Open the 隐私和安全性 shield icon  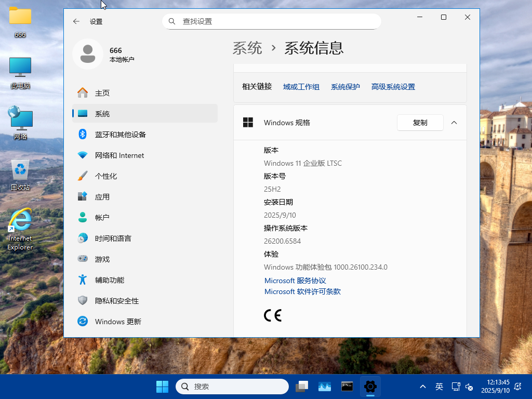point(83,300)
